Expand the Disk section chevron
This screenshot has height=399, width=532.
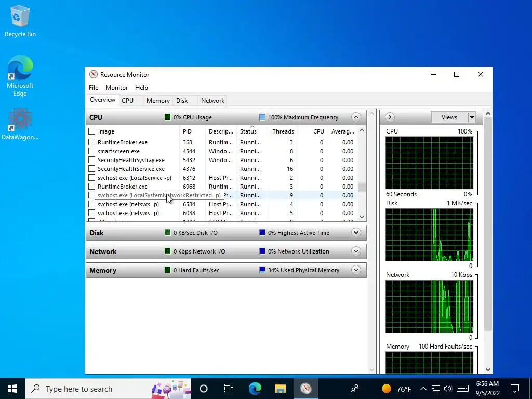click(x=356, y=233)
